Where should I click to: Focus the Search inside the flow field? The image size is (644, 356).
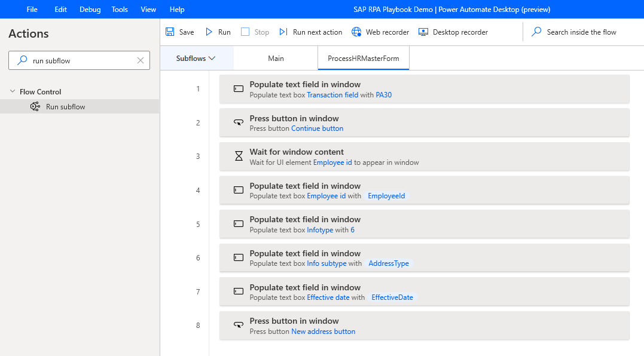[x=581, y=32]
